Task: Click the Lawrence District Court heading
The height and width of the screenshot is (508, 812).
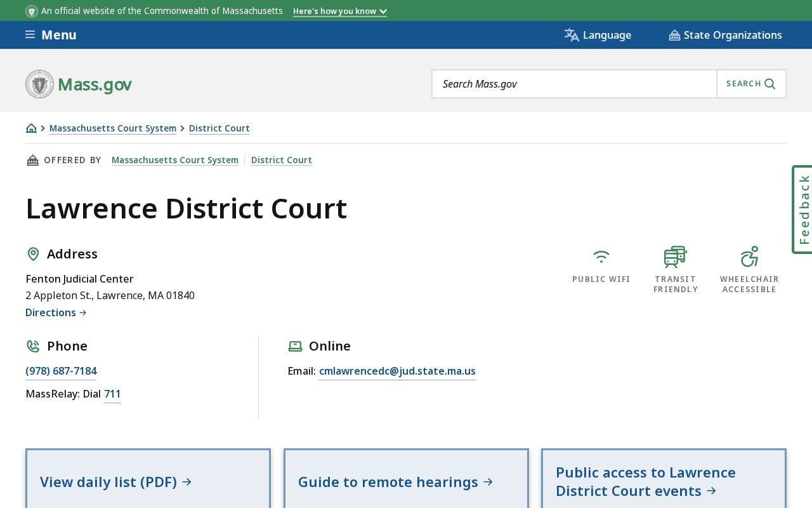Action: click(x=187, y=209)
